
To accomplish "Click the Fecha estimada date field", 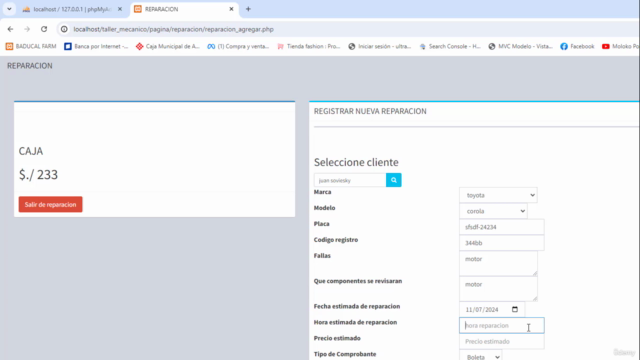I will point(492,309).
